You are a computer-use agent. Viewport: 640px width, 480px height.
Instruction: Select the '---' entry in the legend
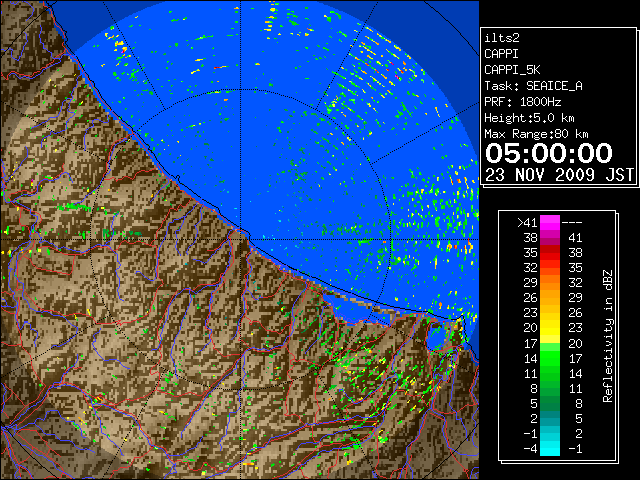click(572, 223)
